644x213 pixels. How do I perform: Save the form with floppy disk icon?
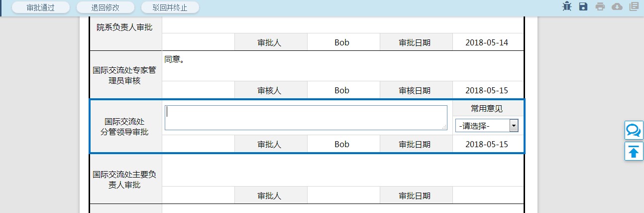pyautogui.click(x=583, y=6)
